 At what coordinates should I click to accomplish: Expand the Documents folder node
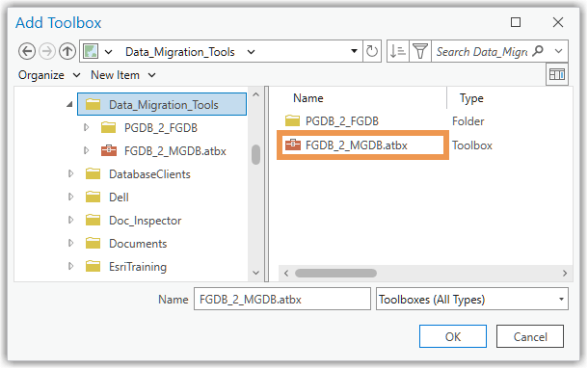[70, 243]
